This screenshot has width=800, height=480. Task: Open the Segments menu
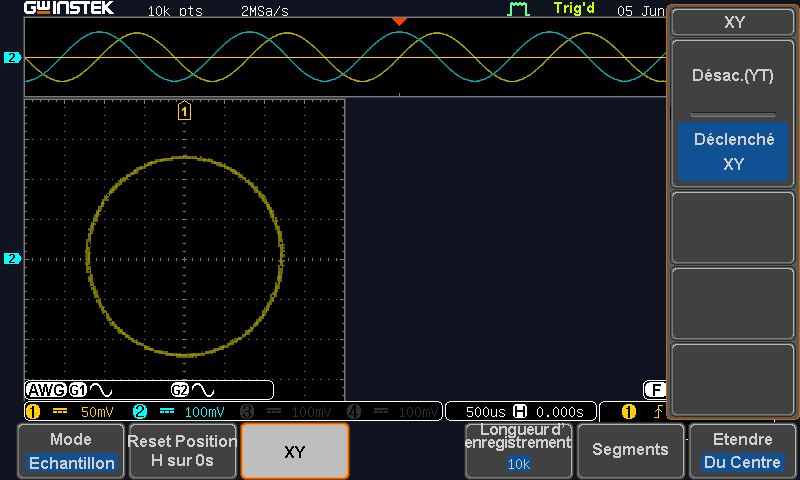(x=630, y=451)
